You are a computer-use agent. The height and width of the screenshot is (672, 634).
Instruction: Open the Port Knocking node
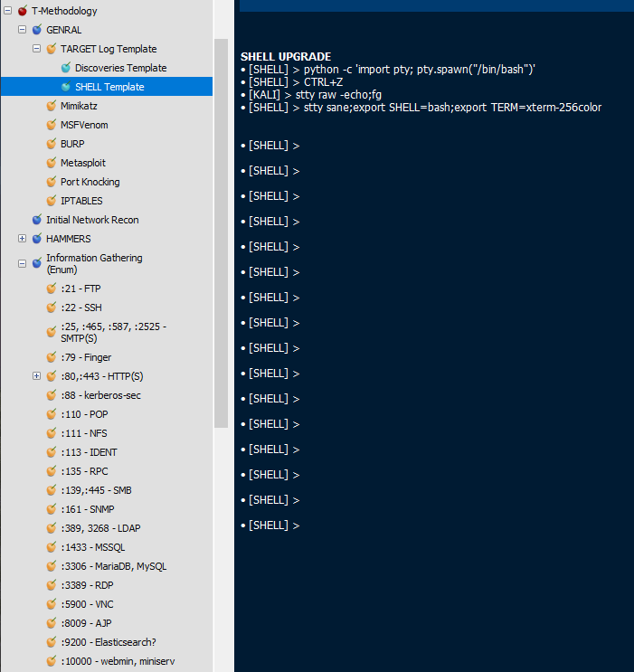90,182
